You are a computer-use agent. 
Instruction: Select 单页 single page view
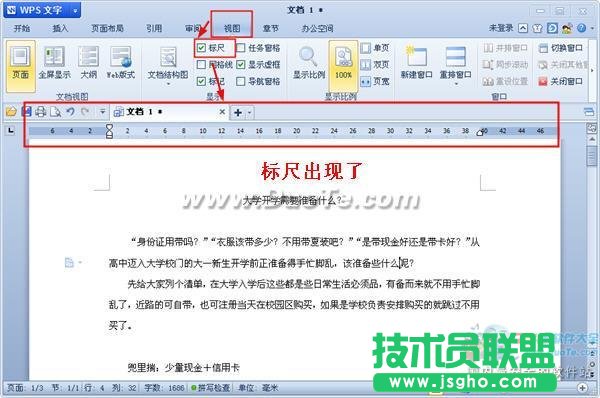pyautogui.click(x=375, y=48)
